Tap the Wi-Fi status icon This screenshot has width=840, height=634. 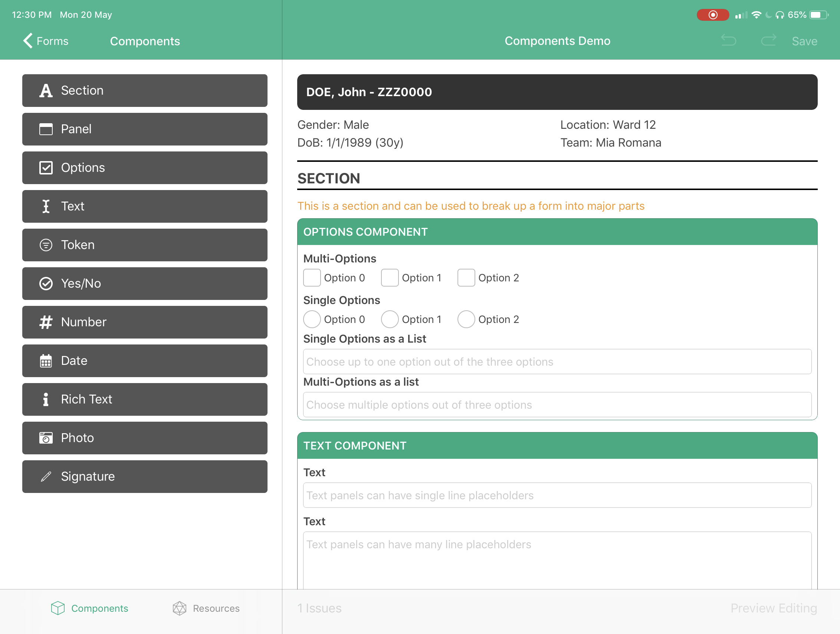[757, 15]
